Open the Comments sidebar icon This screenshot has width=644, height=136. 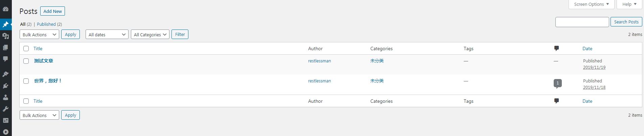coord(6,59)
